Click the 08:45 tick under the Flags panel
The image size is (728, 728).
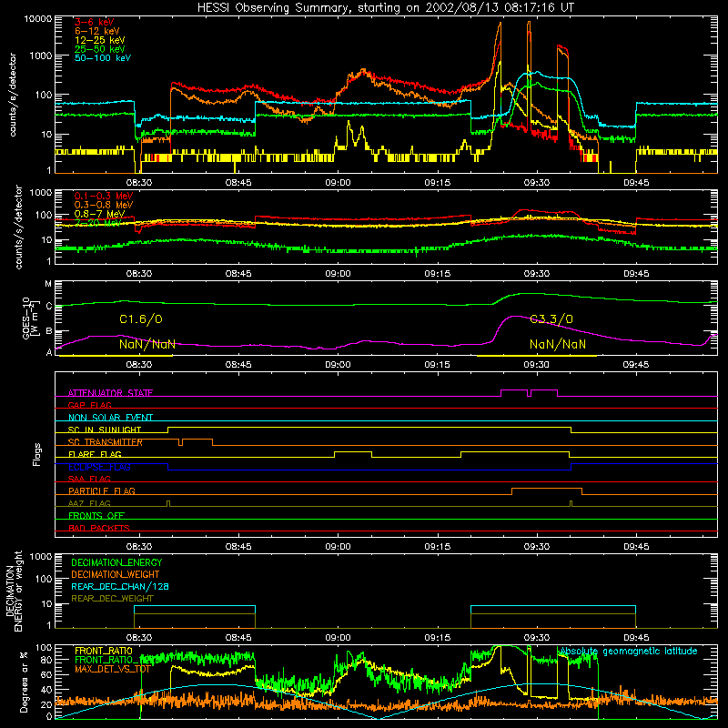238,547
